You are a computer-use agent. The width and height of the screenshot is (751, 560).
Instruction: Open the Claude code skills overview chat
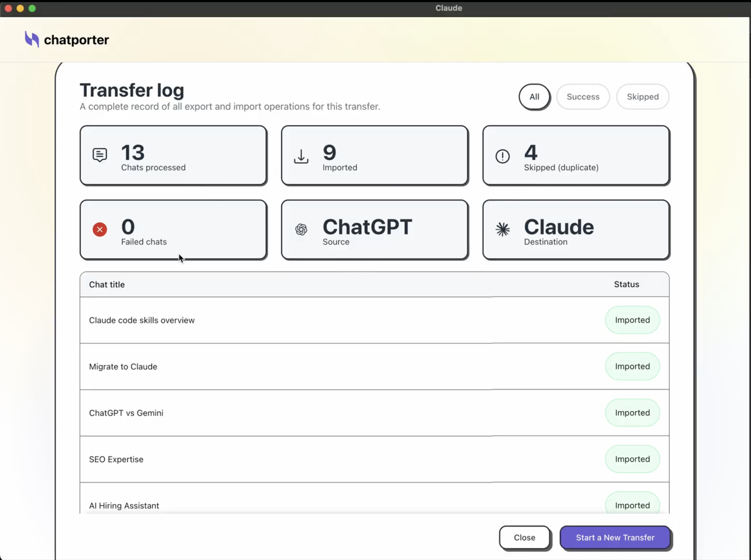point(142,320)
